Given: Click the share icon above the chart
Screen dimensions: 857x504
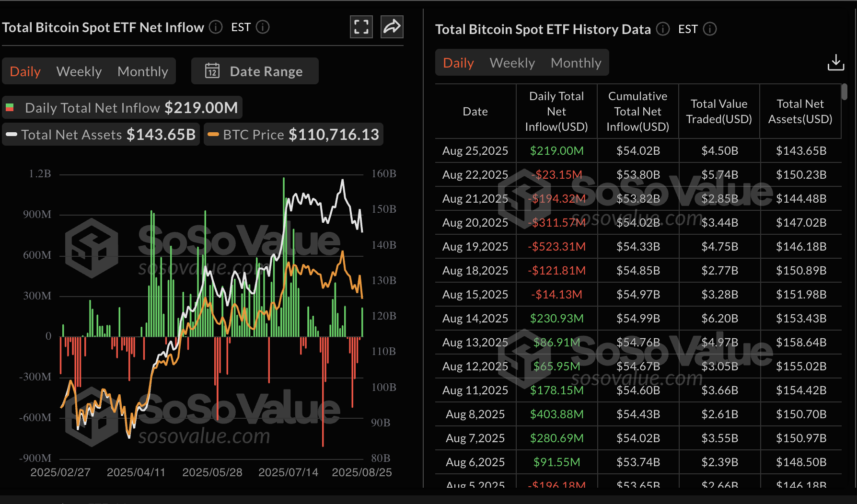Looking at the screenshot, I should [392, 27].
